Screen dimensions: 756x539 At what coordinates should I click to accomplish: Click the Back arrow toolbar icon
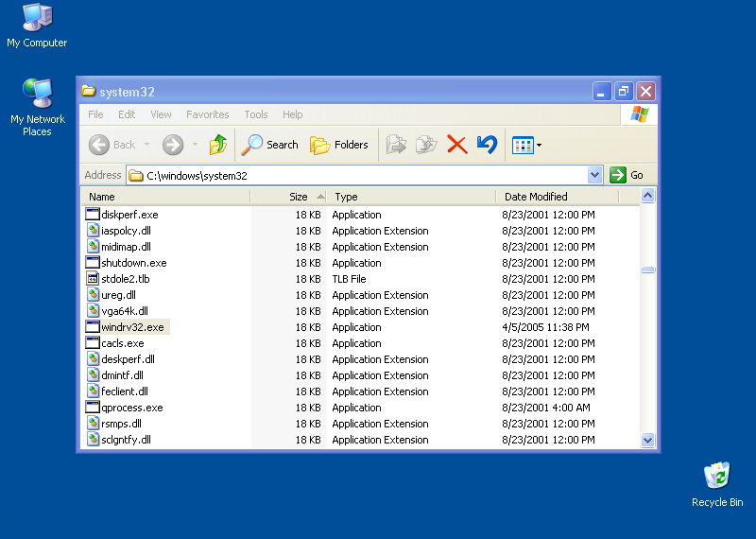coord(99,145)
